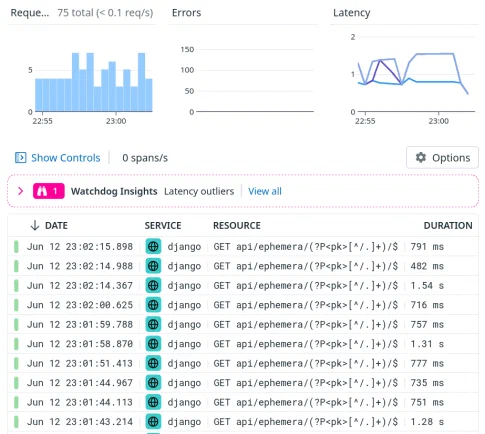
Task: Select date Jun 12 23:01:44.113
Action: pyautogui.click(x=80, y=402)
